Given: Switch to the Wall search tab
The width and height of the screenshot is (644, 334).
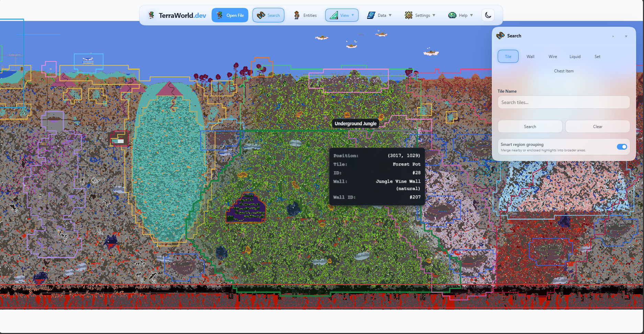Looking at the screenshot, I should click(x=530, y=56).
